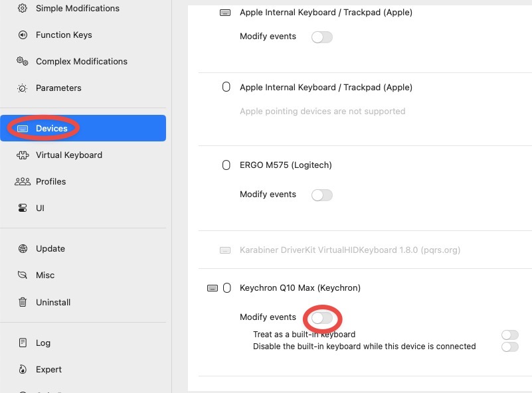Select Devices in the sidebar
The image size is (532, 393).
click(x=83, y=128)
